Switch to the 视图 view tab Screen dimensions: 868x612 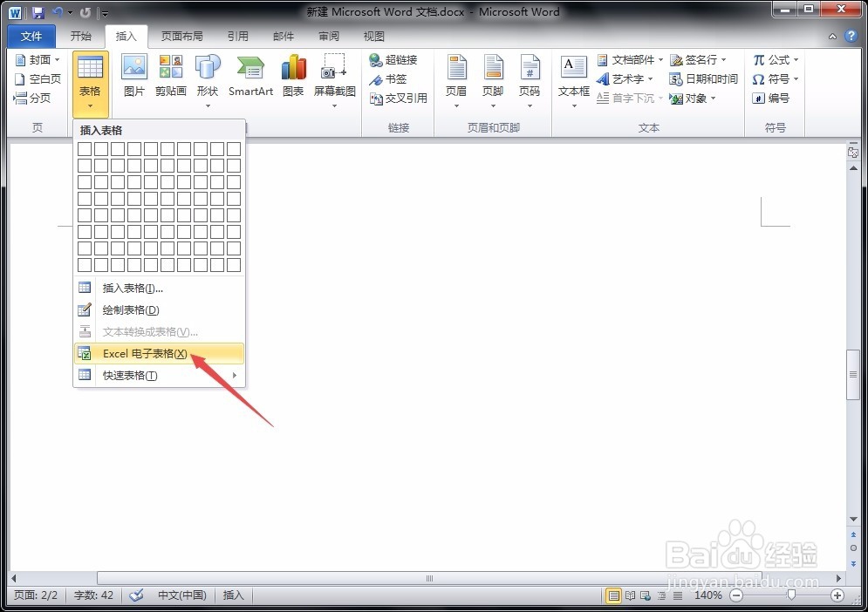coord(373,37)
